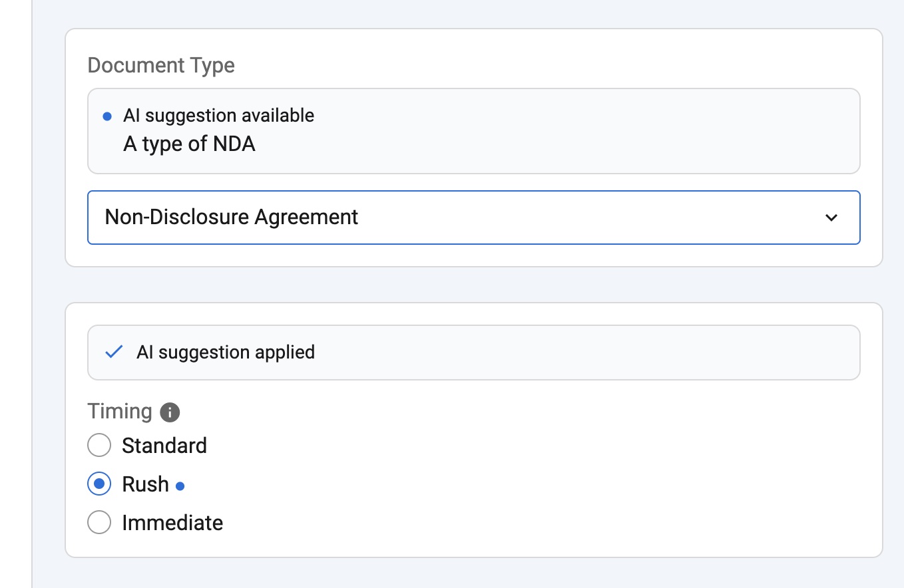The height and width of the screenshot is (588, 904).
Task: Click the AI suggestion indicator in Document Type card
Action: 107,116
